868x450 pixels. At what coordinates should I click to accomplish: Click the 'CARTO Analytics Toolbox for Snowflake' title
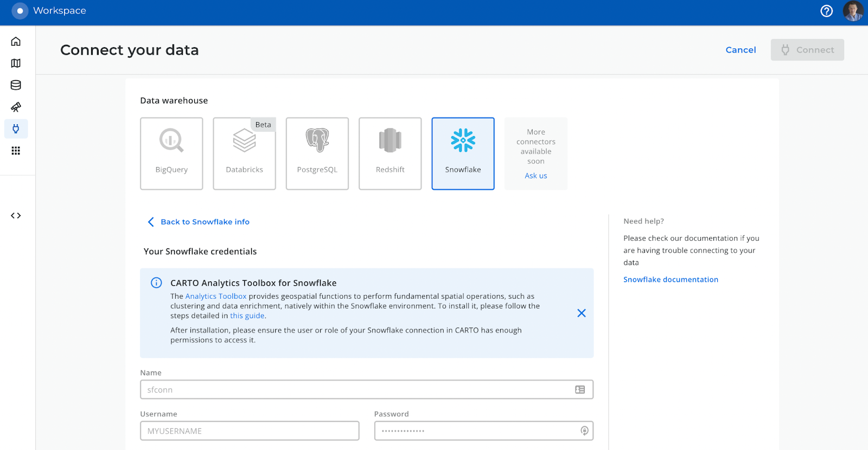[253, 283]
